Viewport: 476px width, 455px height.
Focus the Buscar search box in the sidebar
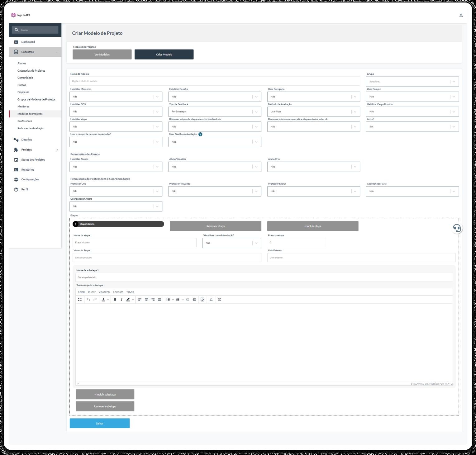[35, 30]
